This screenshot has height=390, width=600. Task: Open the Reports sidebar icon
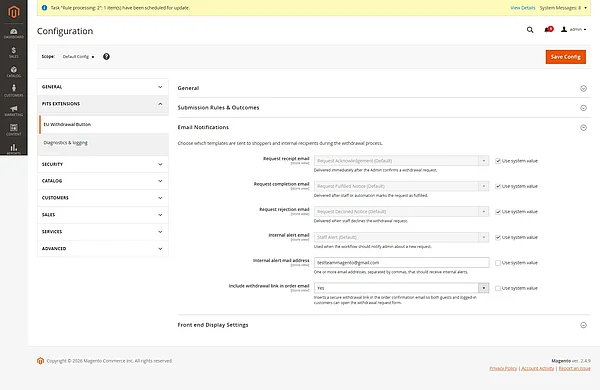click(14, 148)
